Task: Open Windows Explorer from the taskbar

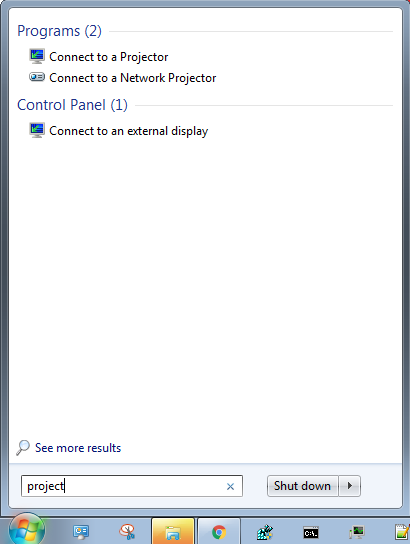Action: tap(173, 532)
